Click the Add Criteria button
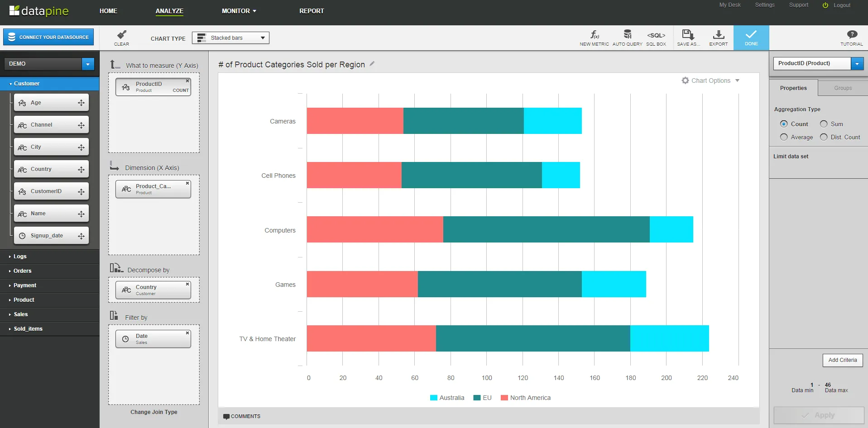Viewport: 868px width, 428px height. pos(842,360)
